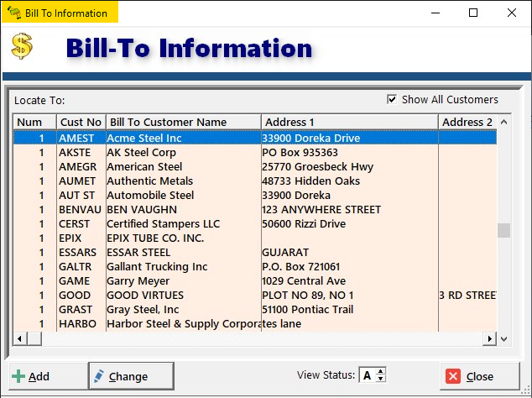Sort by Bill To Customer Name header

(184, 122)
